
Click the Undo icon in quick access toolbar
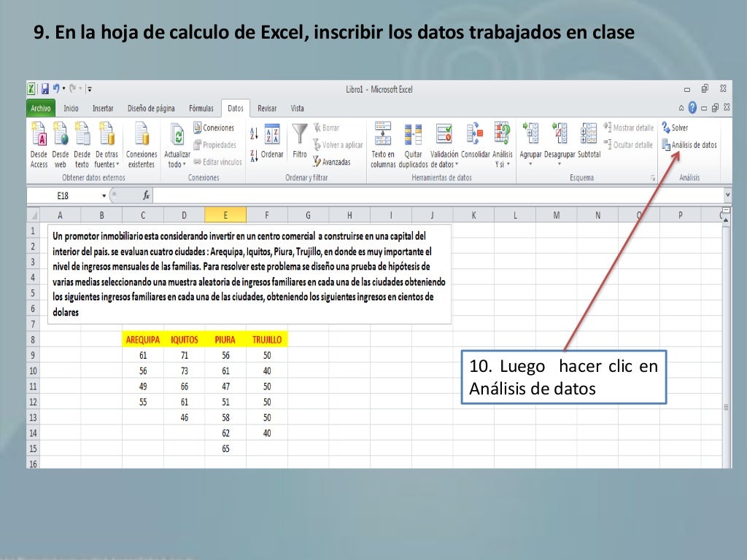tap(56, 88)
